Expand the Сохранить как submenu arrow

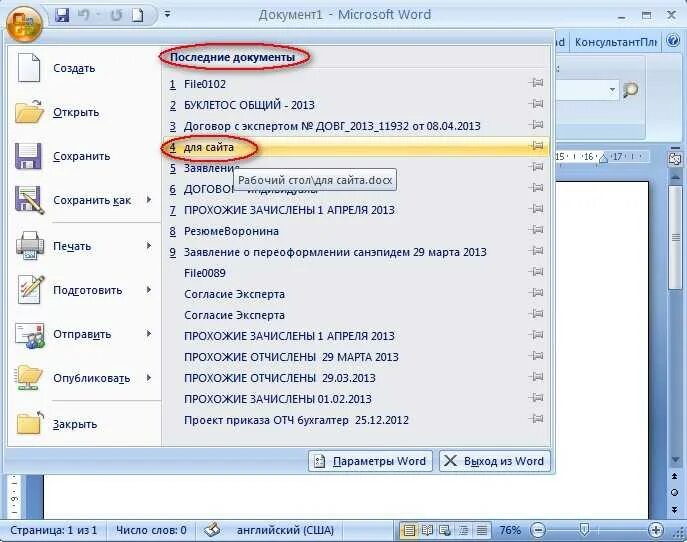click(149, 200)
